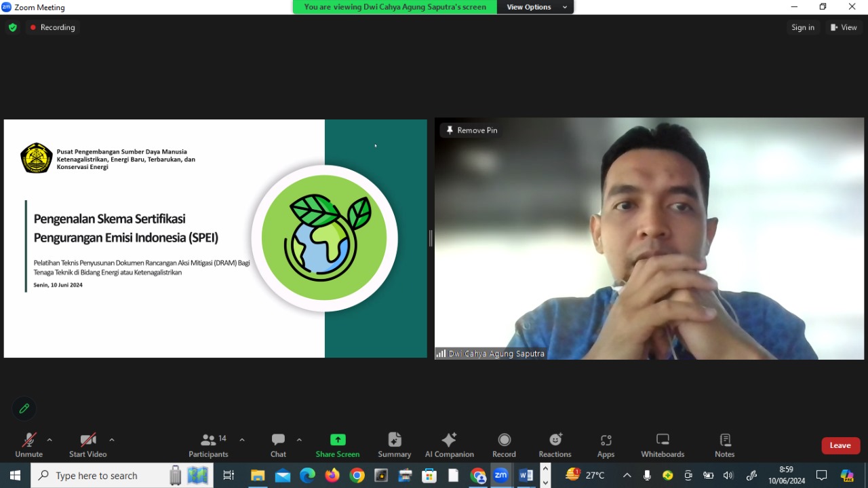This screenshot has width=868, height=488.
Task: Click the Dwi Cahya Agung Saputra name label
Action: pyautogui.click(x=496, y=354)
